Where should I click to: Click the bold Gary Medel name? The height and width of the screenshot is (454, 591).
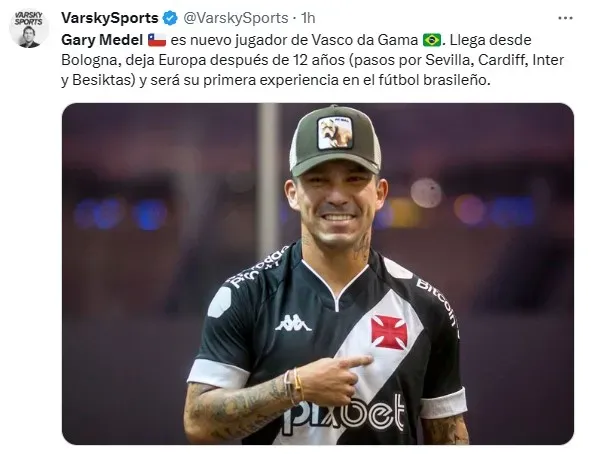point(102,40)
